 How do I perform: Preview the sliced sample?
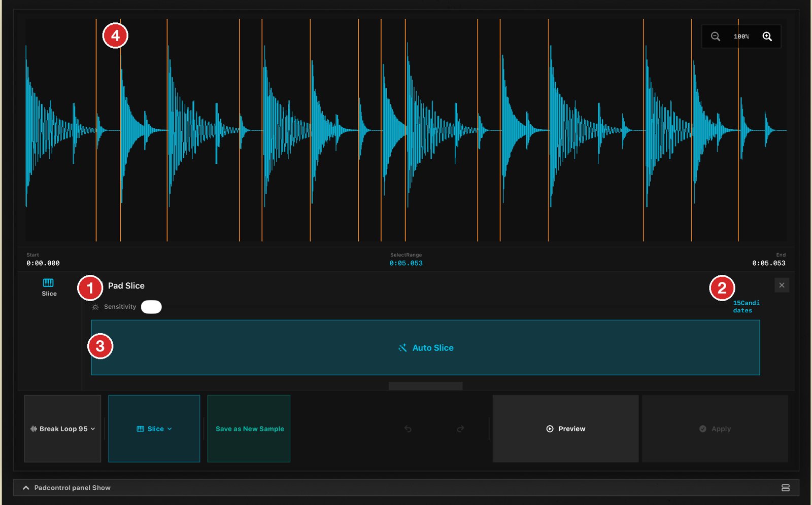point(565,428)
